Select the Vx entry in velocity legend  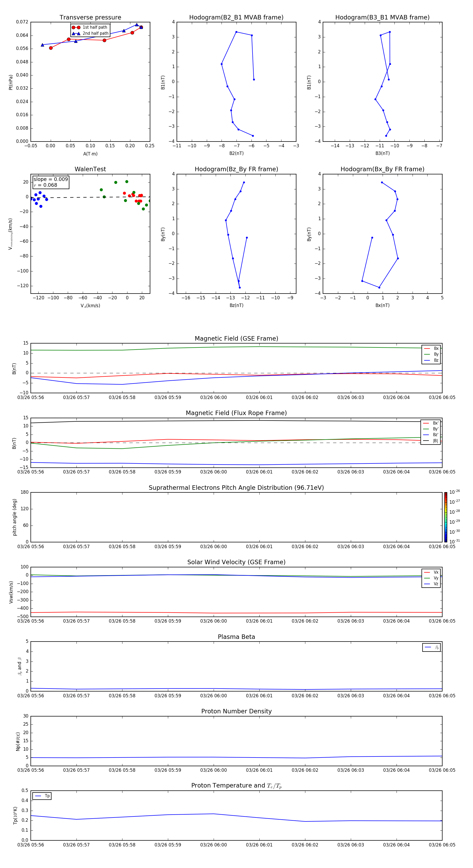coord(431,573)
